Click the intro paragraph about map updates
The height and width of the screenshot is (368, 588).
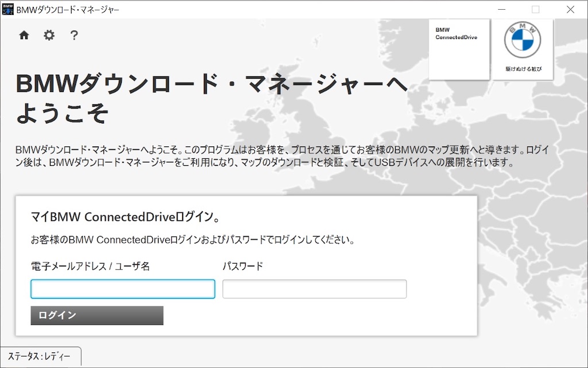pos(281,156)
